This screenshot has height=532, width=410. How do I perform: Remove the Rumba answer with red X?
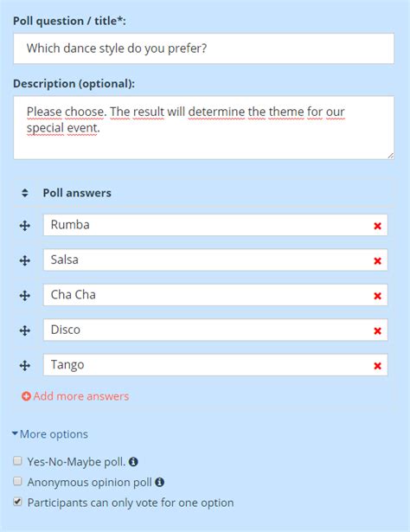[x=377, y=226]
